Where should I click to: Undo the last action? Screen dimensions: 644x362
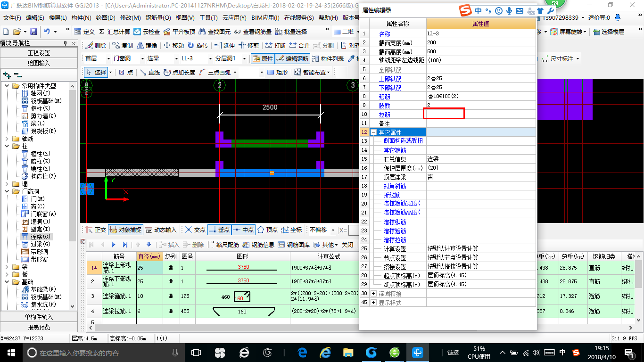pyautogui.click(x=47, y=32)
